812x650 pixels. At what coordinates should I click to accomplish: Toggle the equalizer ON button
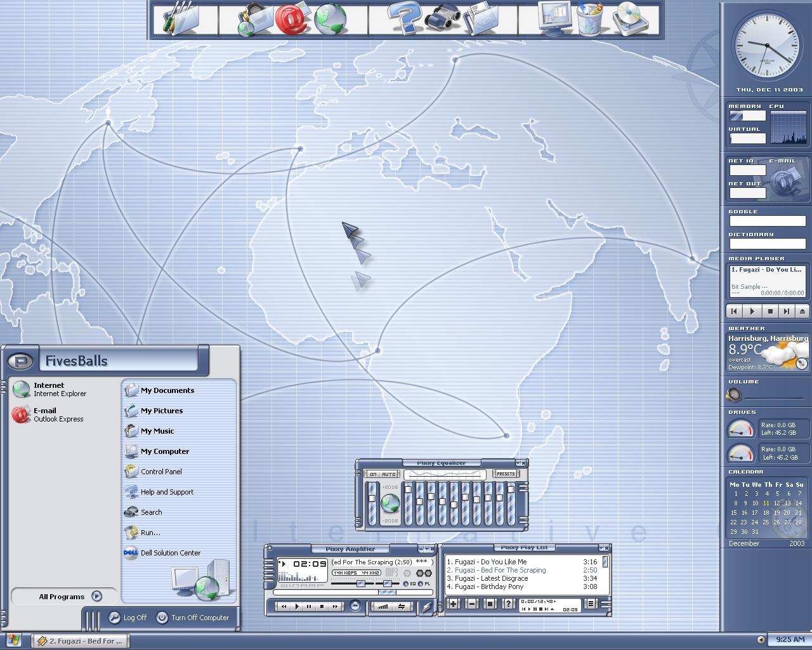pos(373,474)
